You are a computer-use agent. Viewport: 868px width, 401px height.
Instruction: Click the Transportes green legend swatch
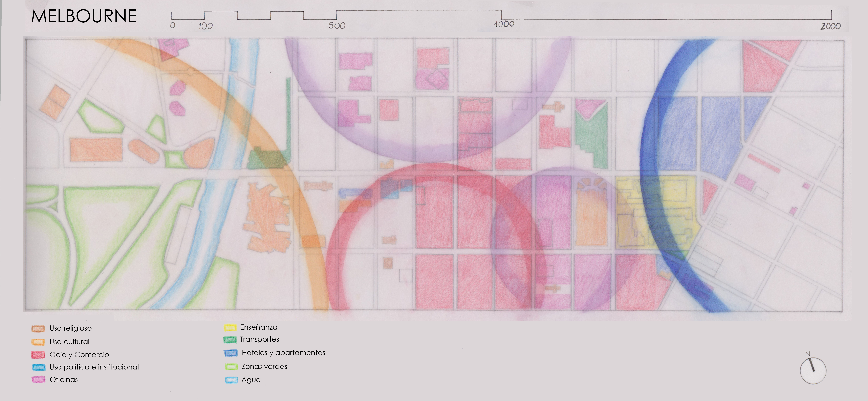point(230,340)
